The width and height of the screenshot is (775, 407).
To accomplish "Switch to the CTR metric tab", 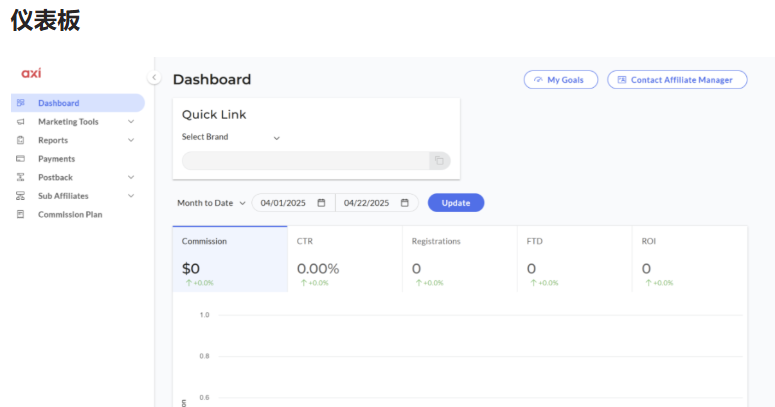I will tap(344, 258).
